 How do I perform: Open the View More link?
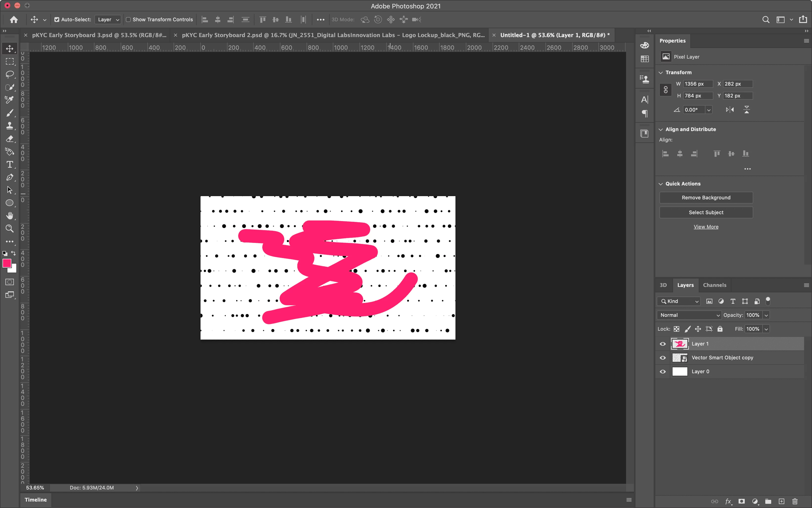[x=706, y=227]
